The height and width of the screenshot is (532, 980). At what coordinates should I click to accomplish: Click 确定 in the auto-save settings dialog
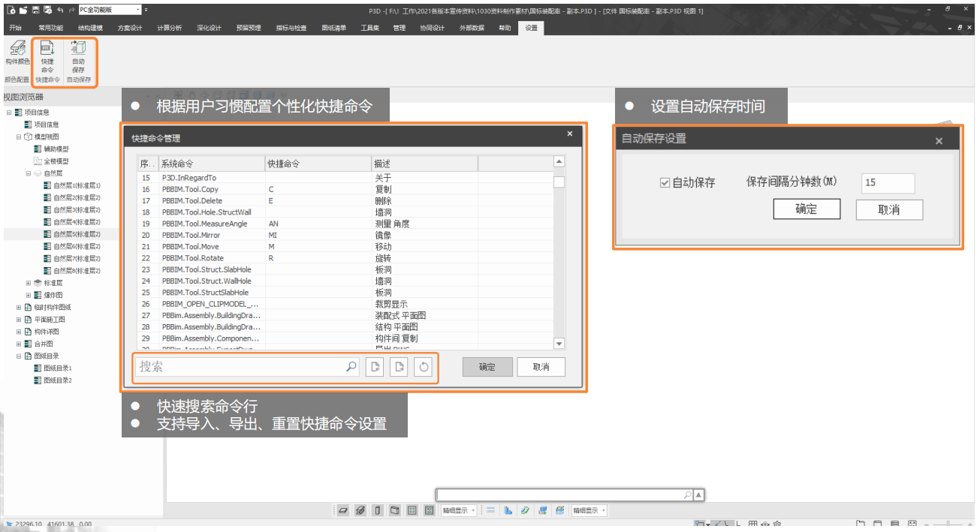(807, 209)
